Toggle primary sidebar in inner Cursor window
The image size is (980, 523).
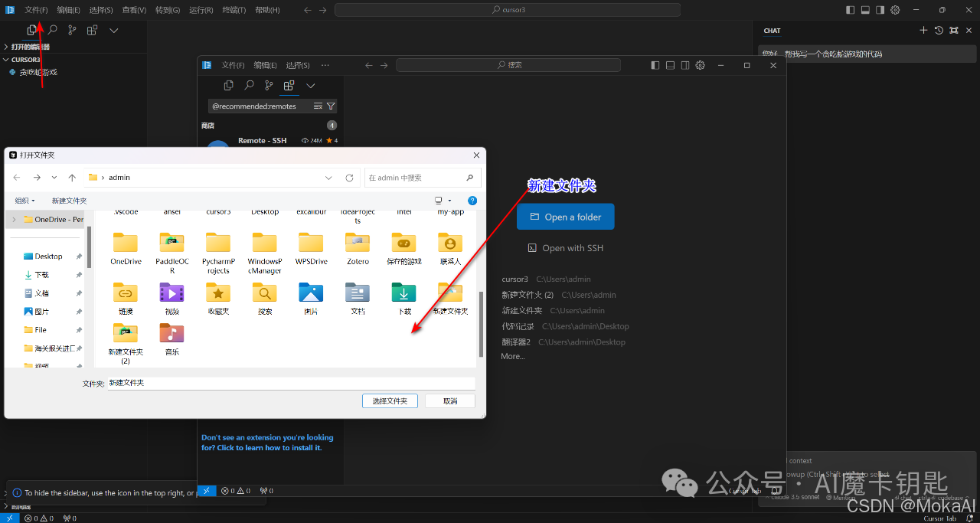pyautogui.click(x=655, y=65)
